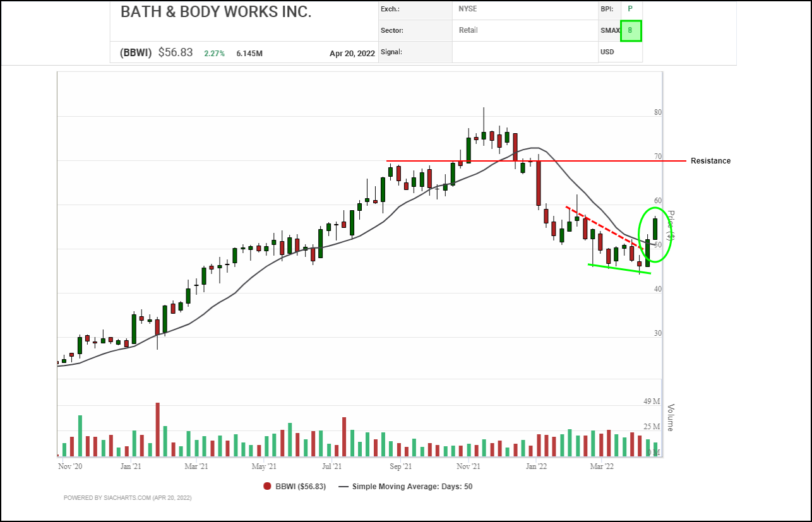Click the Signal: field label

391,52
